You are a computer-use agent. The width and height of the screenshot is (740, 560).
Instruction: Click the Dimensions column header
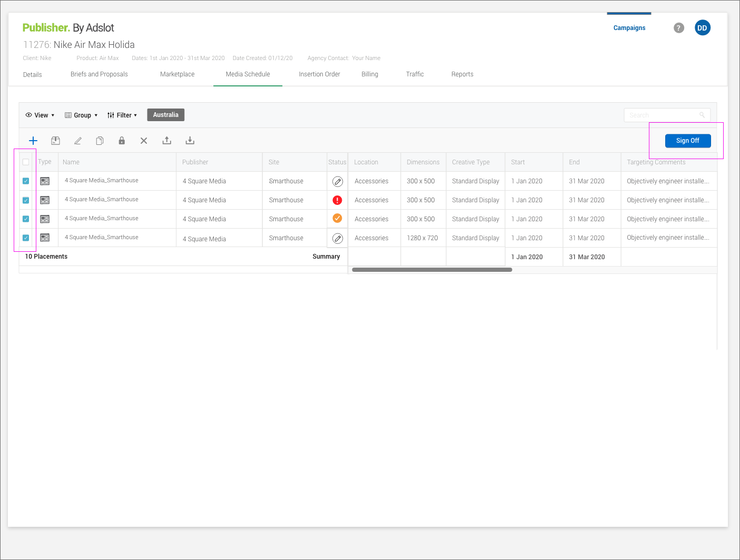423,162
